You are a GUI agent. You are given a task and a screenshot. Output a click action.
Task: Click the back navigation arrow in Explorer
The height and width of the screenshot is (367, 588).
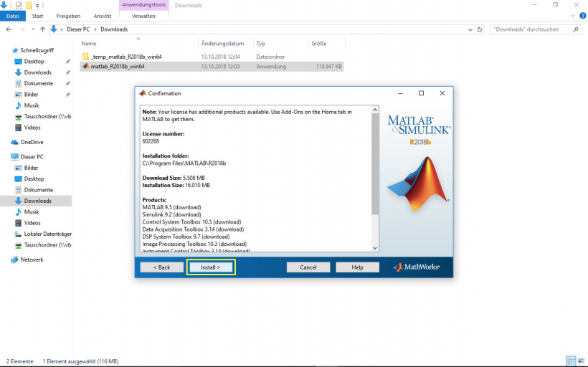(9, 29)
